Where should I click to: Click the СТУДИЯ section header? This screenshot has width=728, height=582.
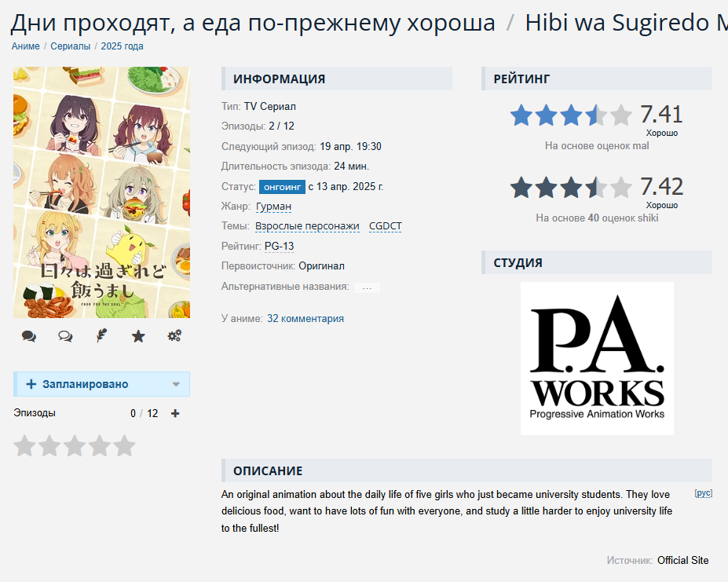[x=597, y=262]
